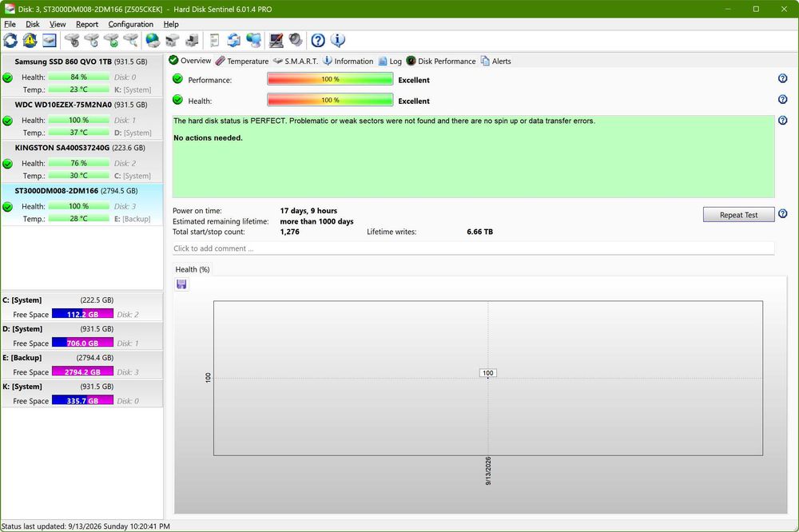
Task: Select the ST3000DM008-2DM166 disk
Action: click(x=81, y=204)
